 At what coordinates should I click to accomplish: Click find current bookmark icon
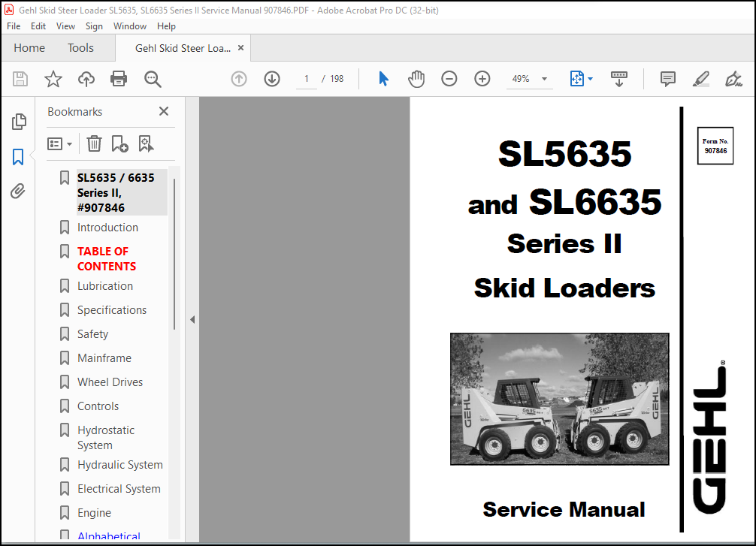click(x=146, y=143)
